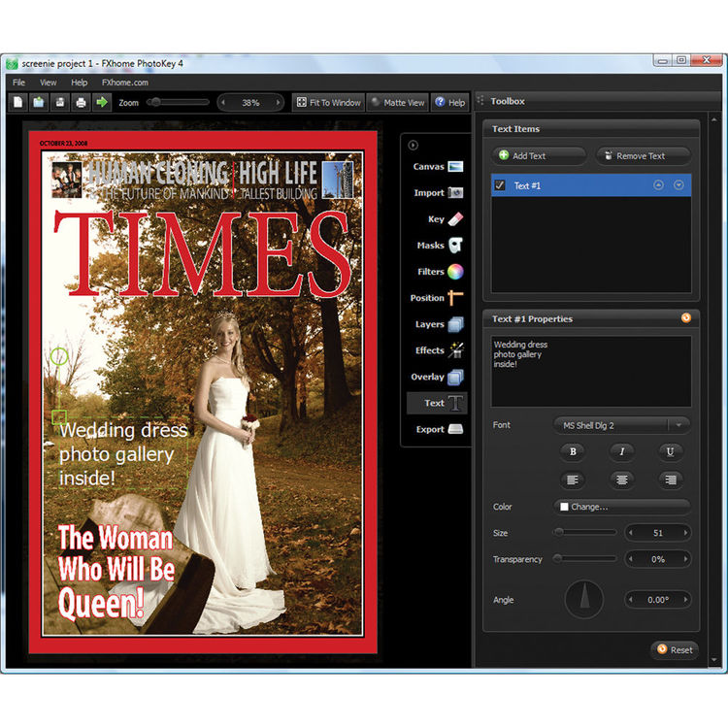Open the Overlay tool
Screen dimensions: 728x728
[437, 377]
